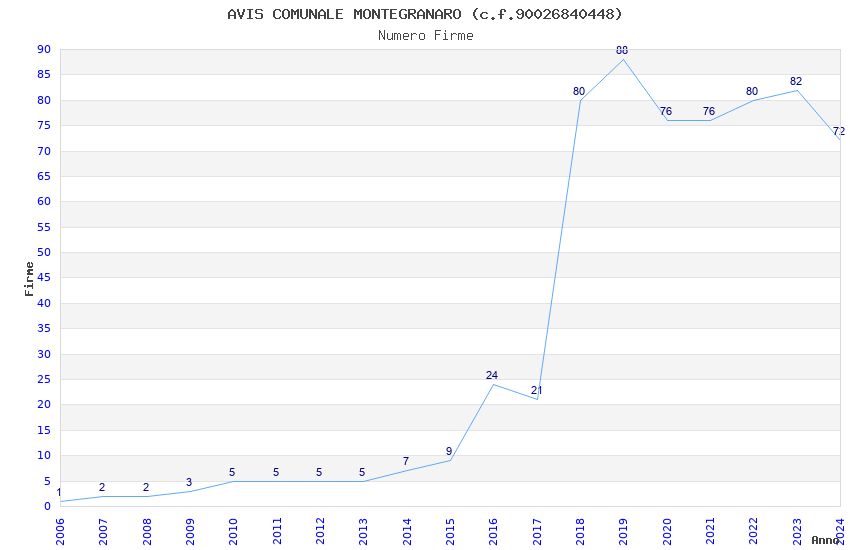Select x-axis year 2013
Image resolution: width=850 pixels, height=550 pixels.
[363, 532]
